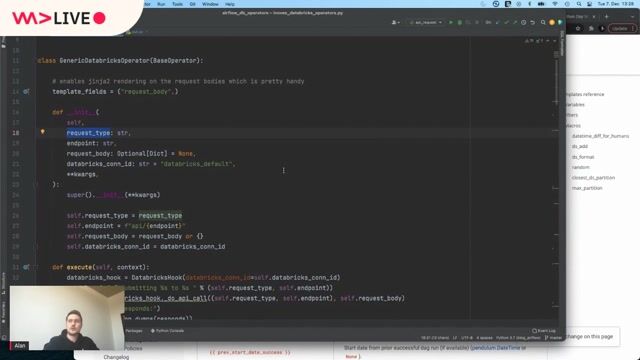Open the Window menu in the menu bar

point(210,4)
